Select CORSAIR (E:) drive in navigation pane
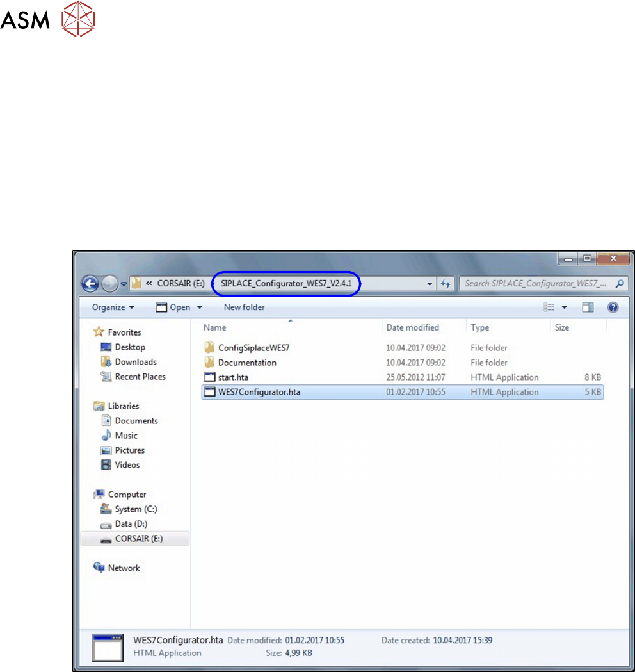 (135, 539)
